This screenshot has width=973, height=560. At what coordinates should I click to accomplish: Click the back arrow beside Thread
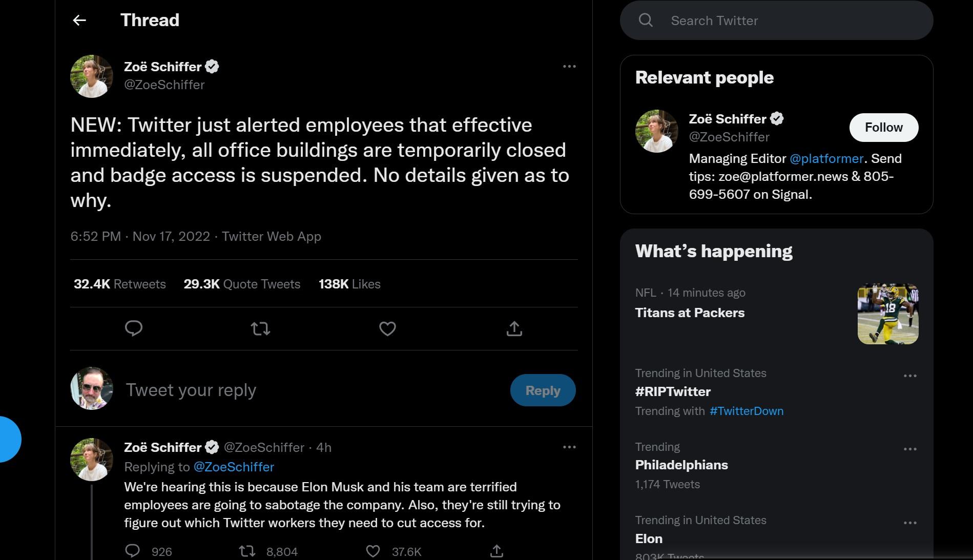click(x=79, y=20)
